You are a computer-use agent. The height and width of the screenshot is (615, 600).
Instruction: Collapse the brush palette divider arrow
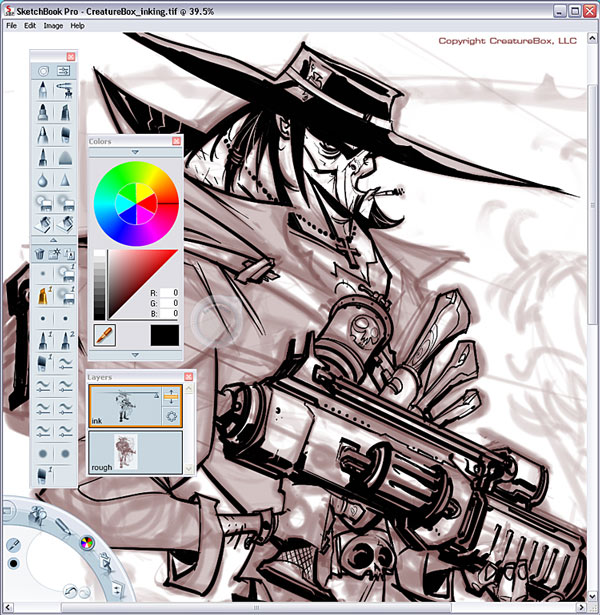54,240
